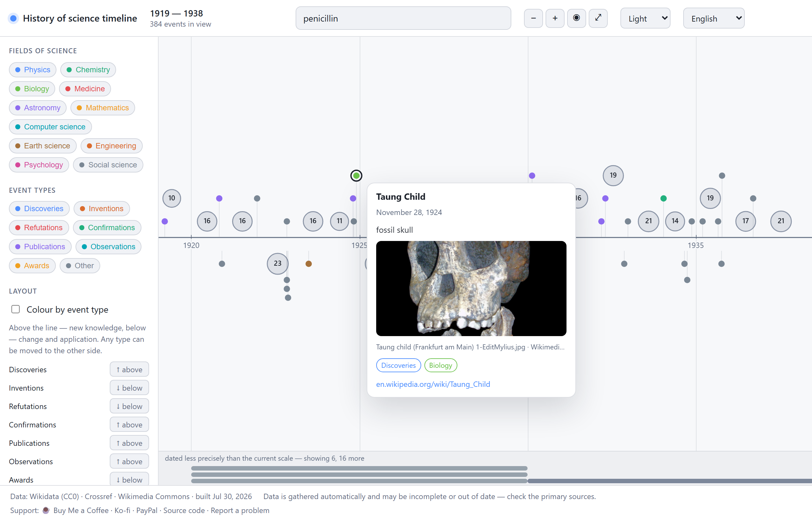Click the dark imprecise-date bar at the bottom

(670, 481)
